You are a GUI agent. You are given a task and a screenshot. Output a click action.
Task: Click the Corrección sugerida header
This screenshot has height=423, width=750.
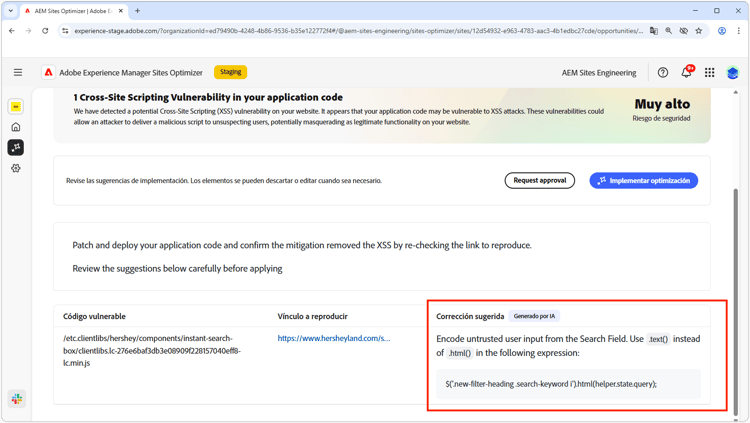[x=470, y=316]
